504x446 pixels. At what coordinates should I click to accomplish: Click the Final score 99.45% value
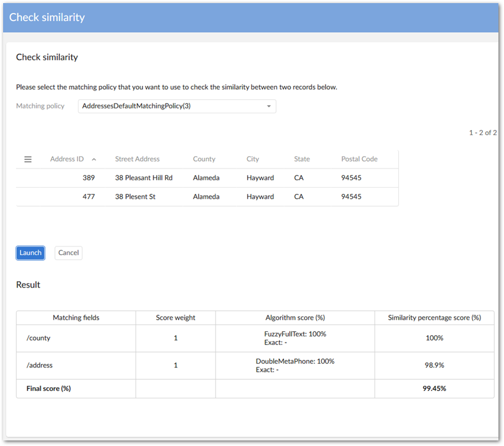click(x=434, y=388)
